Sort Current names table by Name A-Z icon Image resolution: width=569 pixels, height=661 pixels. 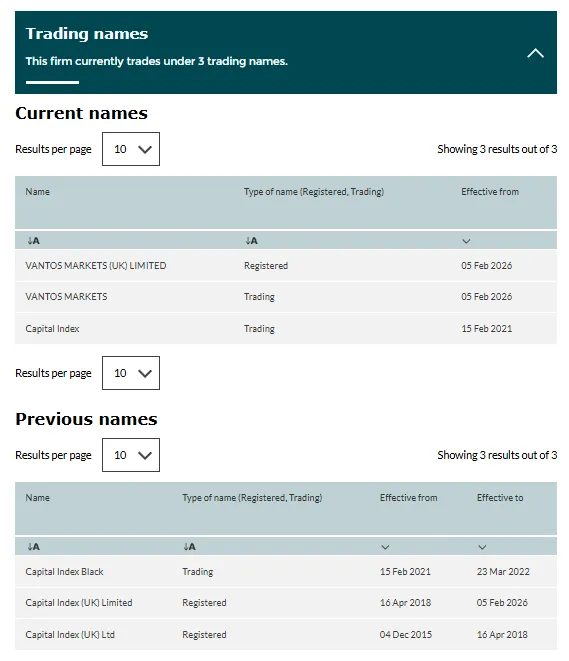coord(33,241)
